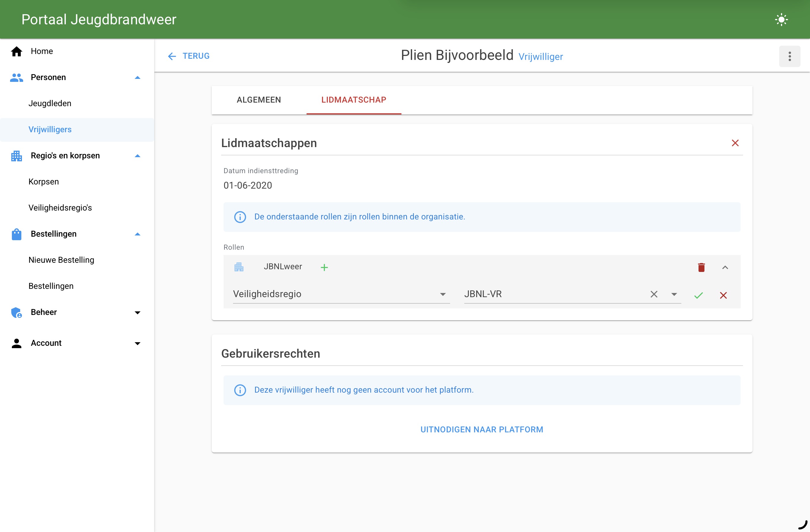Switch to the Algemeen tab
The width and height of the screenshot is (810, 532).
[x=259, y=100]
